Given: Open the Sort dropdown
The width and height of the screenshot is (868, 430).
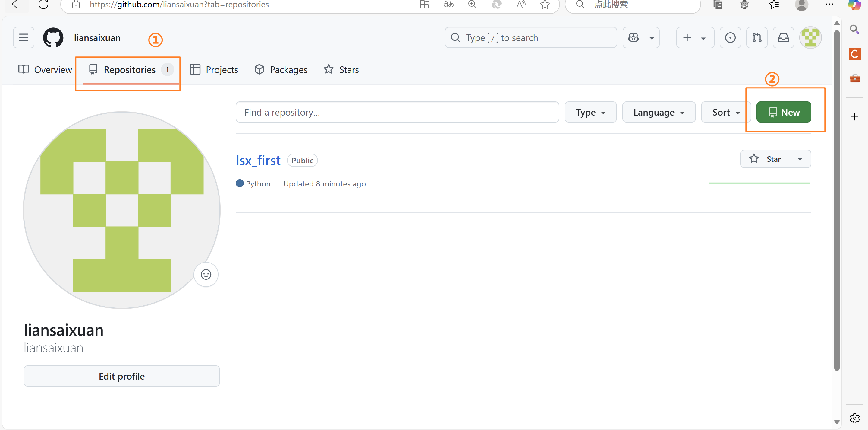Looking at the screenshot, I should (725, 112).
